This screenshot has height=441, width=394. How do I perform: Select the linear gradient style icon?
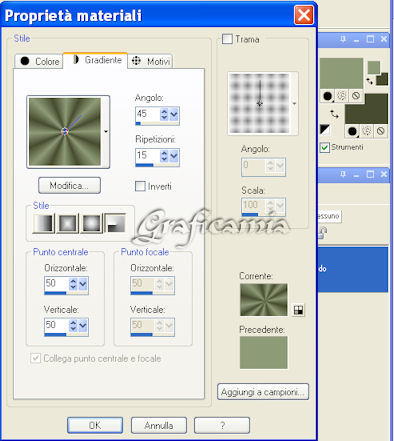click(x=44, y=223)
